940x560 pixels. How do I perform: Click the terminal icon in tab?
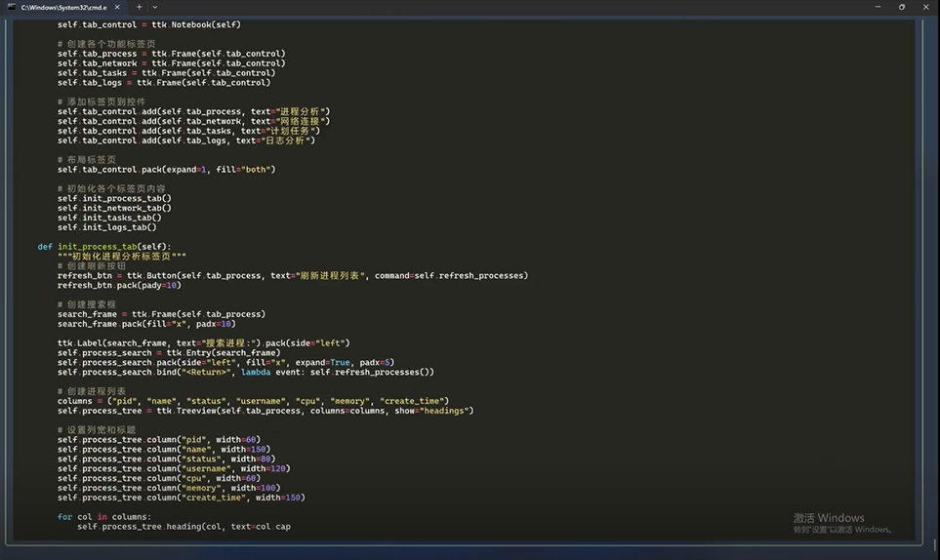12,7
